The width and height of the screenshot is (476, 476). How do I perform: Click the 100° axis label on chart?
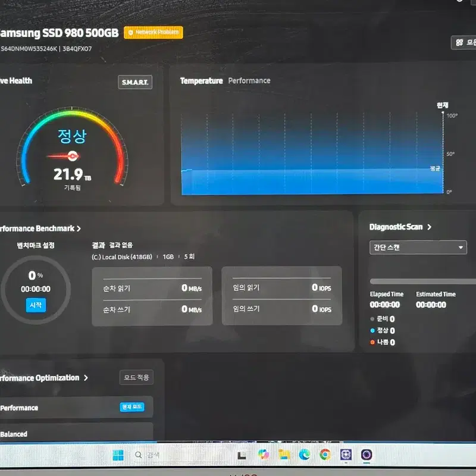452,115
